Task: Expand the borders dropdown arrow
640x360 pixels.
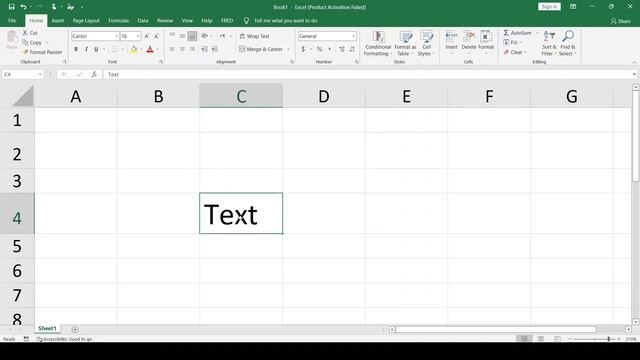Action: click(122, 49)
